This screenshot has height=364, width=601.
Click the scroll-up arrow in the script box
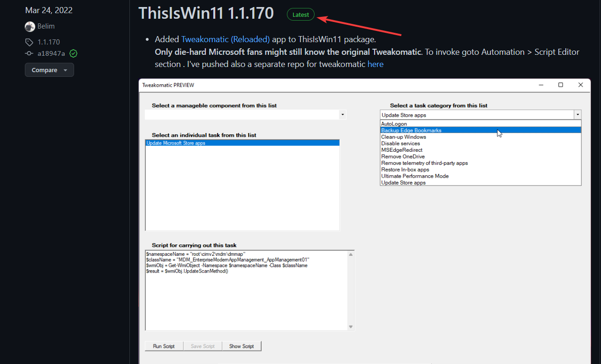(350, 253)
